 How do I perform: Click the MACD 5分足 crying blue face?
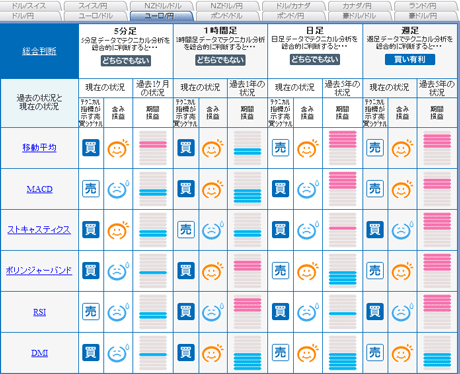pyautogui.click(x=118, y=189)
